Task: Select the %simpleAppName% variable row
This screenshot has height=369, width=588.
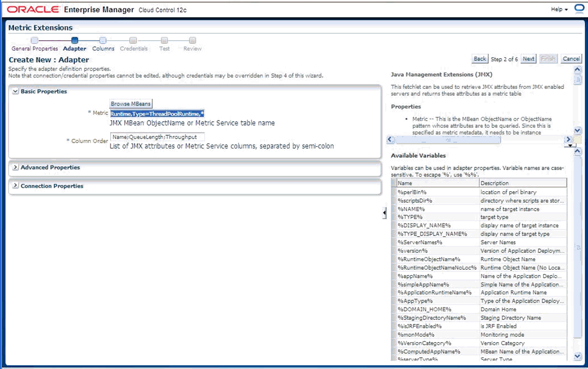Action: 479,284
